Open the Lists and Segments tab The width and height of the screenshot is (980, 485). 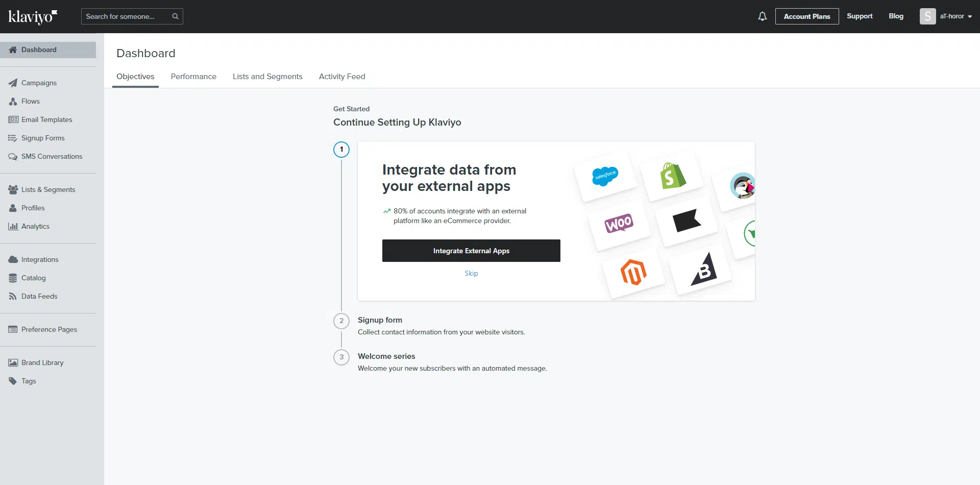tap(267, 77)
